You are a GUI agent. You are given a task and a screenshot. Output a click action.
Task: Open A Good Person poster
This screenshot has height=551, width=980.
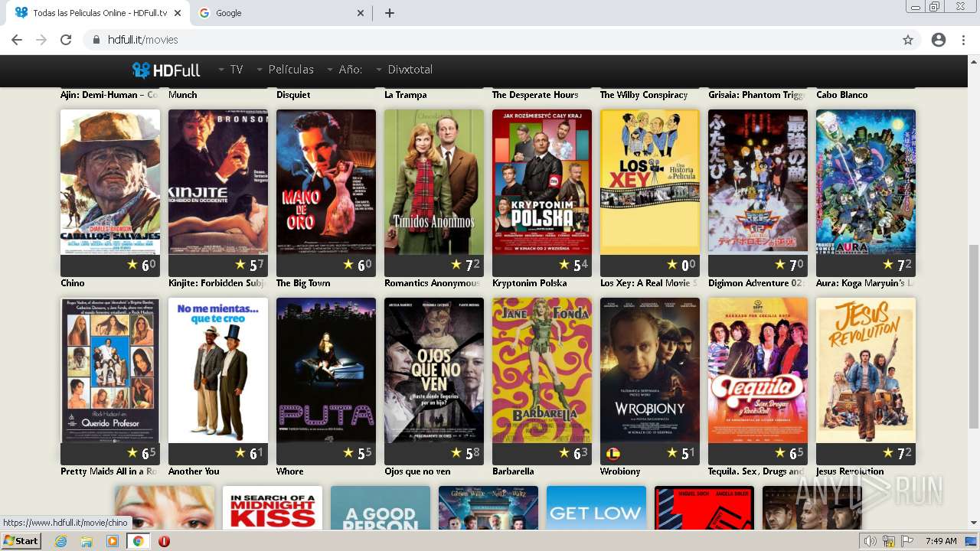point(381,508)
